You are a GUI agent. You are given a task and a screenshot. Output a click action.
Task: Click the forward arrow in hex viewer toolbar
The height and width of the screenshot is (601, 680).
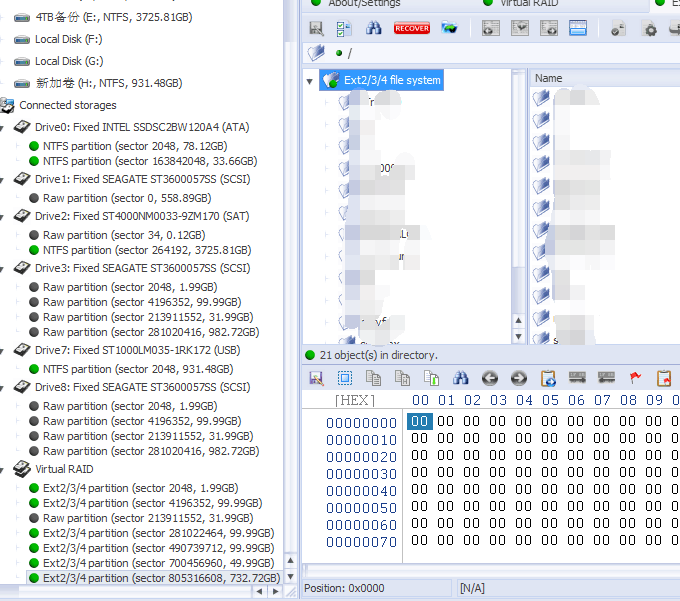[519, 378]
